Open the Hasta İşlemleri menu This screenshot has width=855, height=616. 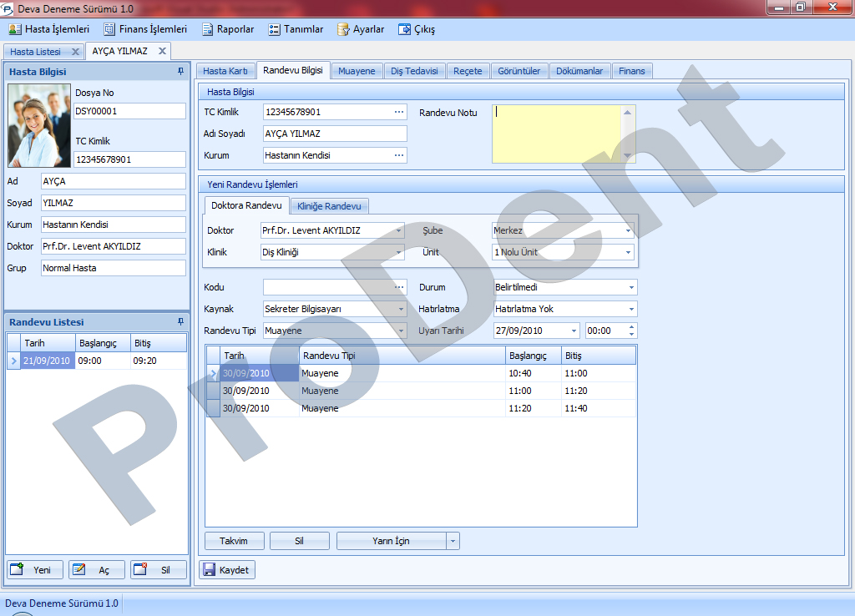pos(49,29)
